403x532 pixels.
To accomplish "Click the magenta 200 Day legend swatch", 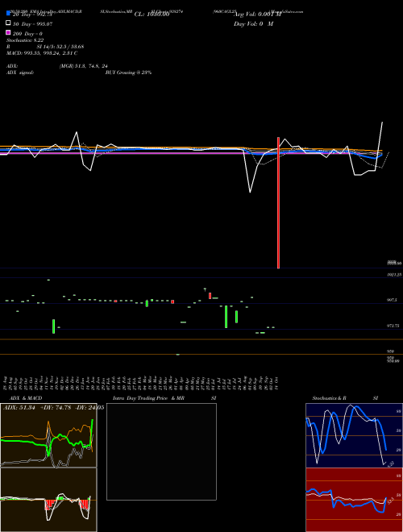I will click(8, 32).
